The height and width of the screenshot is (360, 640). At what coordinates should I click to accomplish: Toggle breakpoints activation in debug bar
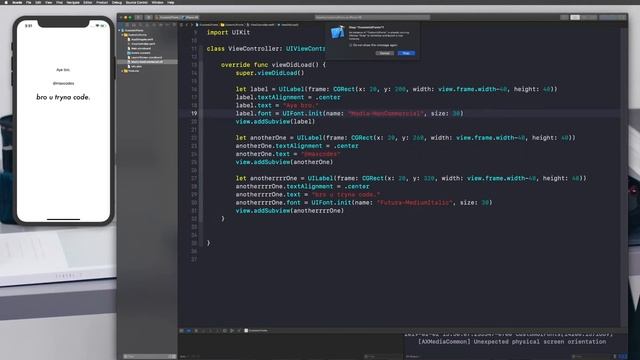coord(189,331)
